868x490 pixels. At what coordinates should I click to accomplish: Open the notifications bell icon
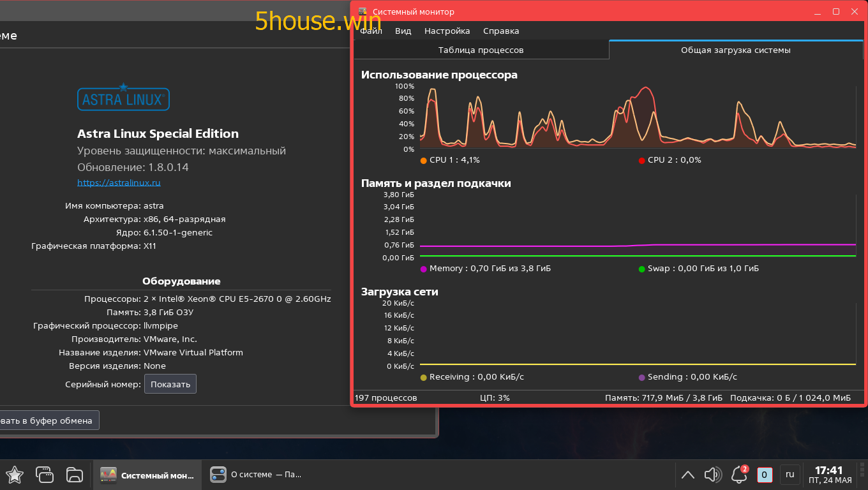tap(739, 475)
